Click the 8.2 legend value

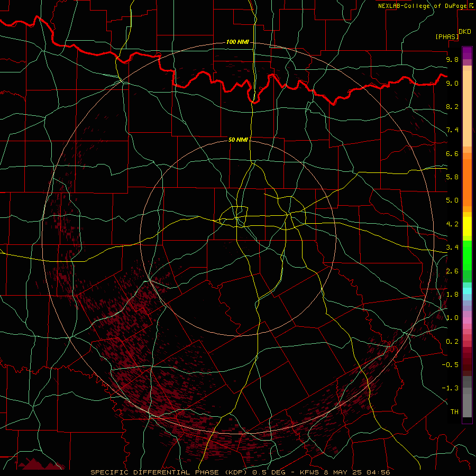pyautogui.click(x=452, y=106)
